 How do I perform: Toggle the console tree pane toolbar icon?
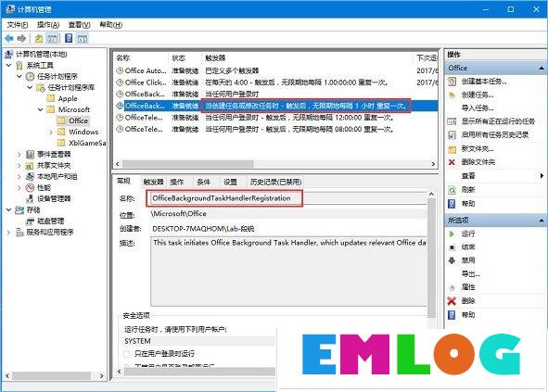coord(52,38)
